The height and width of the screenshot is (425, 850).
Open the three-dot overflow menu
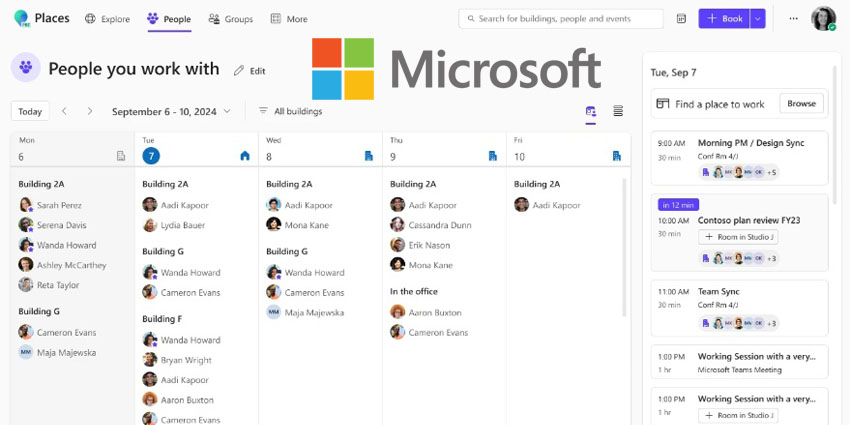(794, 18)
